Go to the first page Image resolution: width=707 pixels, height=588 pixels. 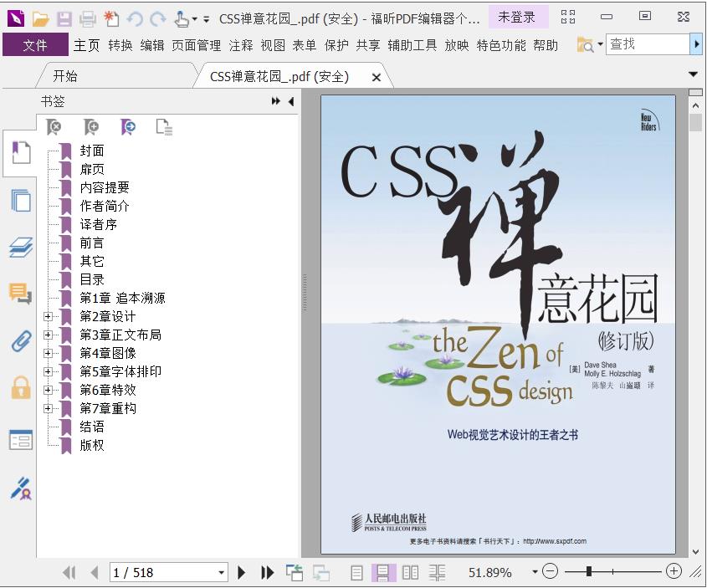point(69,573)
